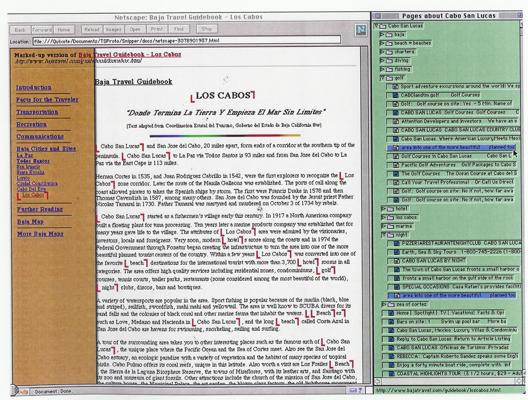This screenshot has width=528, height=400.
Task: Click the folder icon next to diving
Action: pyautogui.click(x=389, y=61)
